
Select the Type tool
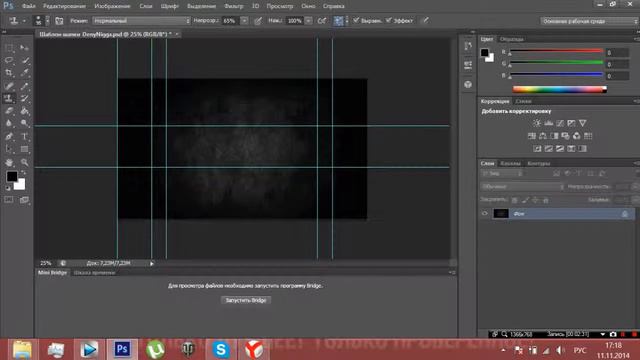pyautogui.click(x=24, y=136)
